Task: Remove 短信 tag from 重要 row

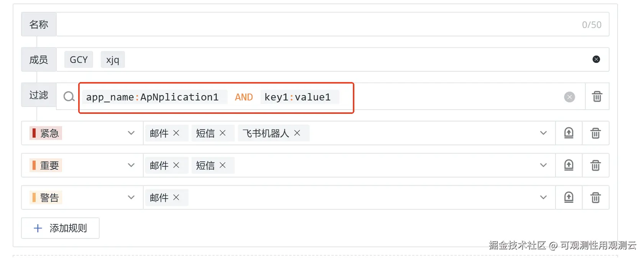Action: point(223,165)
